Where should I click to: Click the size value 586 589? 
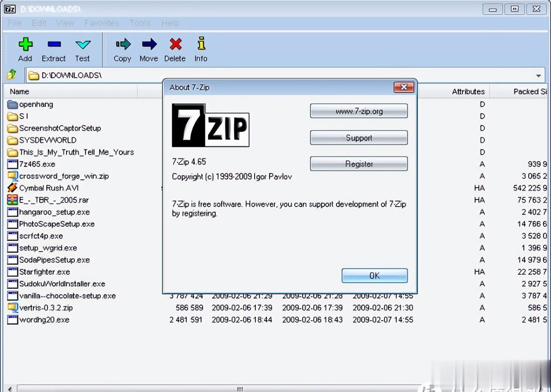pyautogui.click(x=189, y=308)
